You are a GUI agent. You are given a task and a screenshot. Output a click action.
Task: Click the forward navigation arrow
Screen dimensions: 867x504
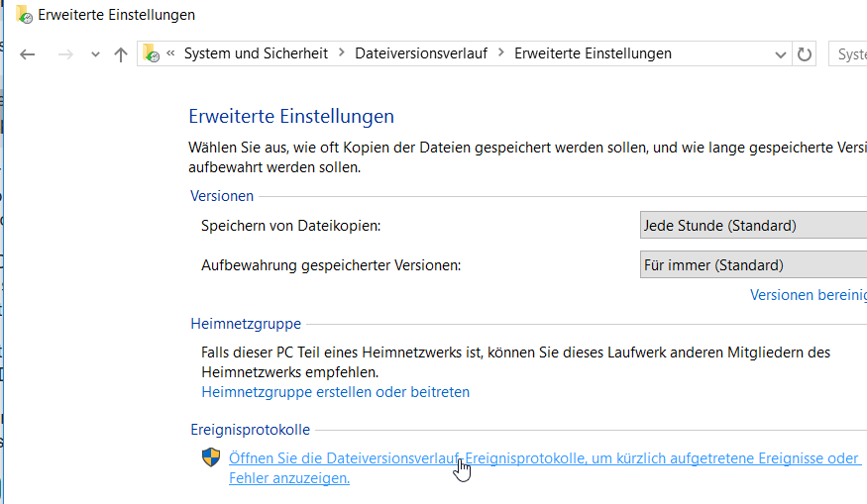pos(66,54)
